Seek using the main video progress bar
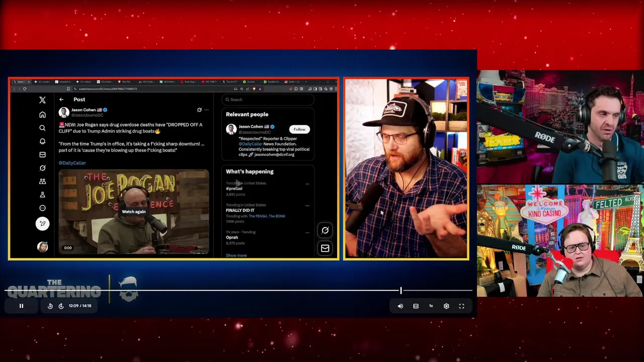This screenshot has height=362, width=644. (x=238, y=291)
